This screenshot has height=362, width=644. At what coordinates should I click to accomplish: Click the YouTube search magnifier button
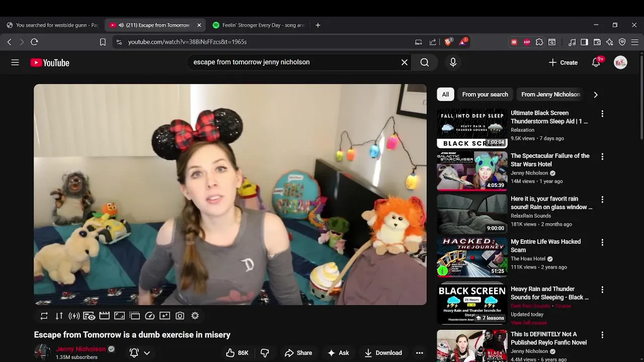point(425,62)
